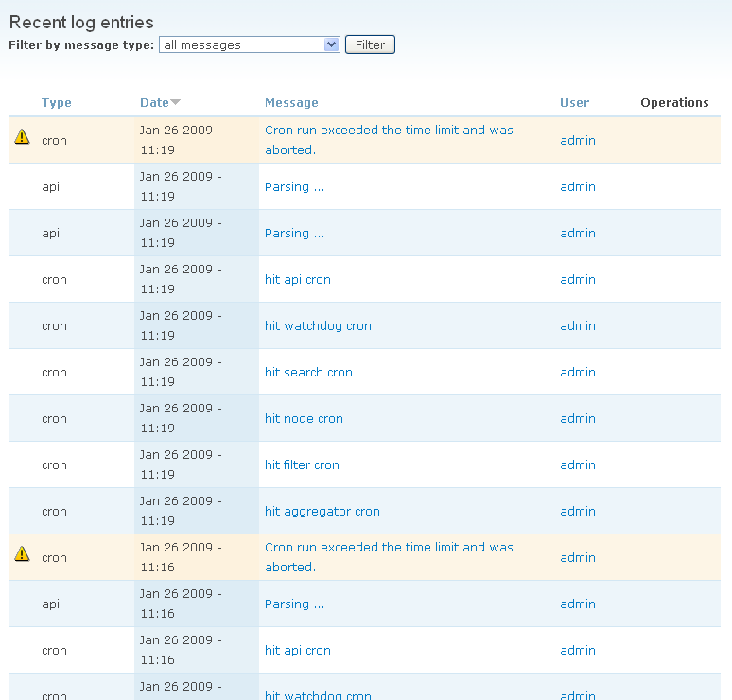Open the 11:19 'Cron run exceeded the time limit' message
Image resolution: width=732 pixels, height=700 pixels.
pos(389,140)
